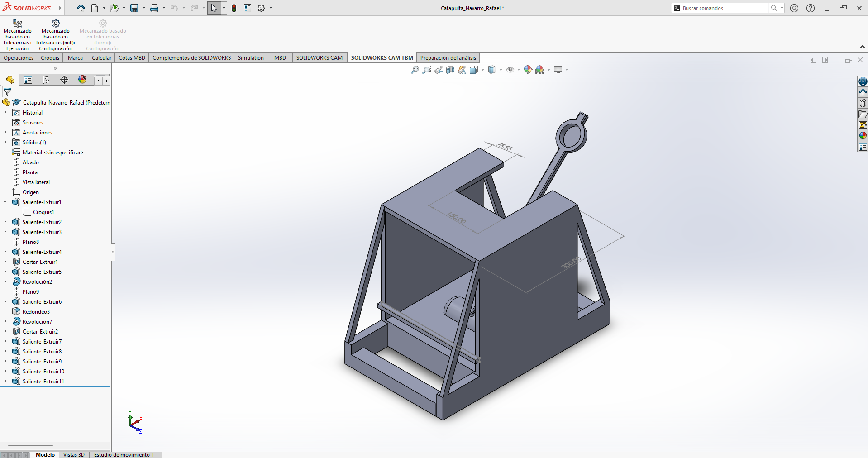Create a new document icon
This screenshot has height=458, width=868.
coord(95,8)
